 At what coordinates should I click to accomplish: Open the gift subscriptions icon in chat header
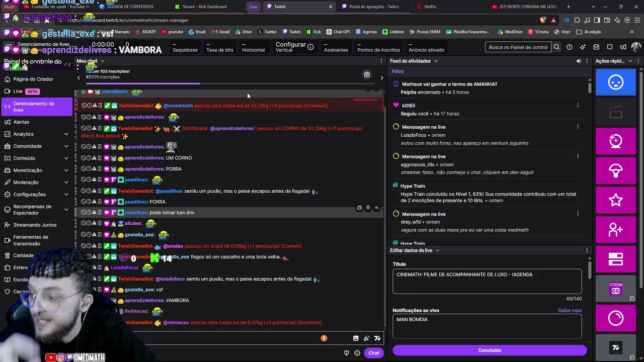(367, 75)
